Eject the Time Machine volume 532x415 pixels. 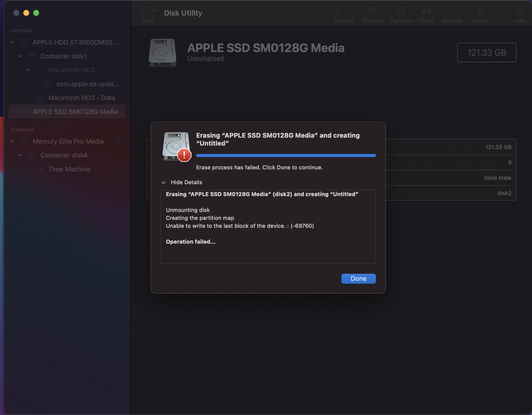118,169
